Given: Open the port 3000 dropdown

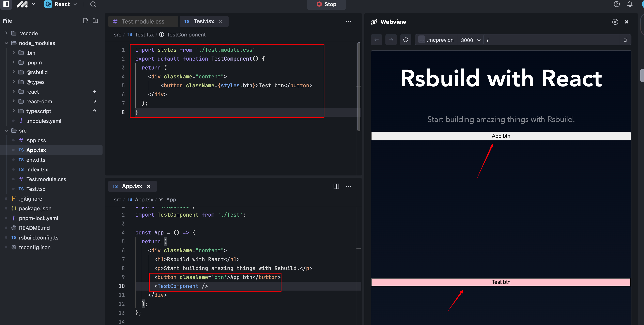Looking at the screenshot, I should [471, 40].
